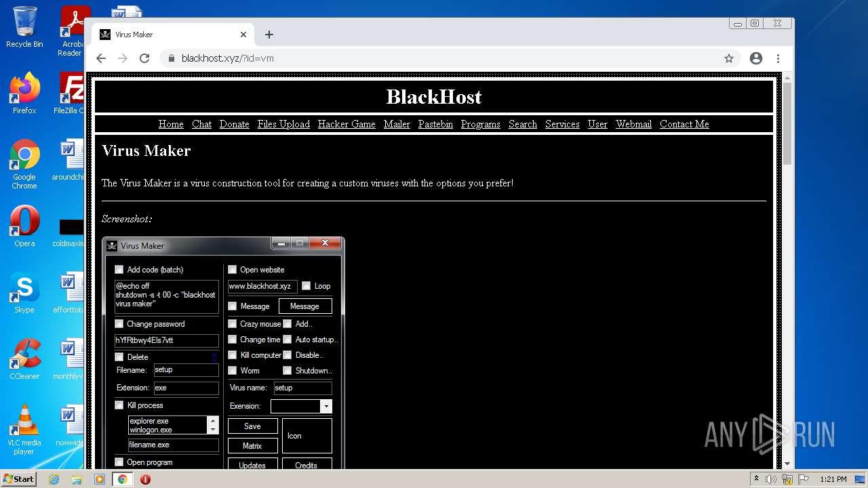
Task: Open Windows Explorer from taskbar
Action: point(77,479)
